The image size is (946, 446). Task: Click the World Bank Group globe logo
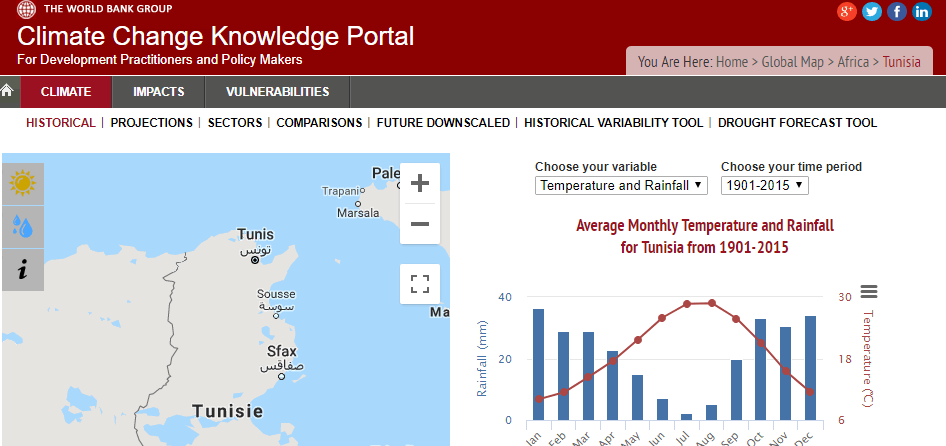click(27, 8)
